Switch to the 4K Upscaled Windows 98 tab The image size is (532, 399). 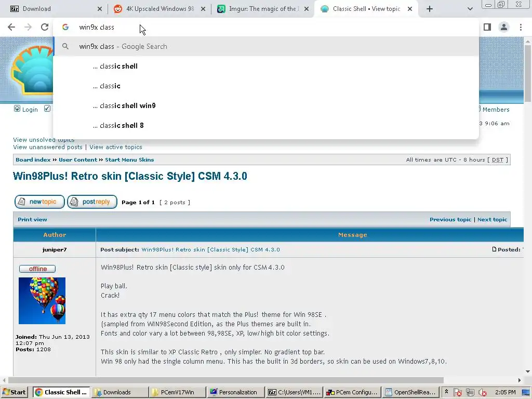point(159,9)
